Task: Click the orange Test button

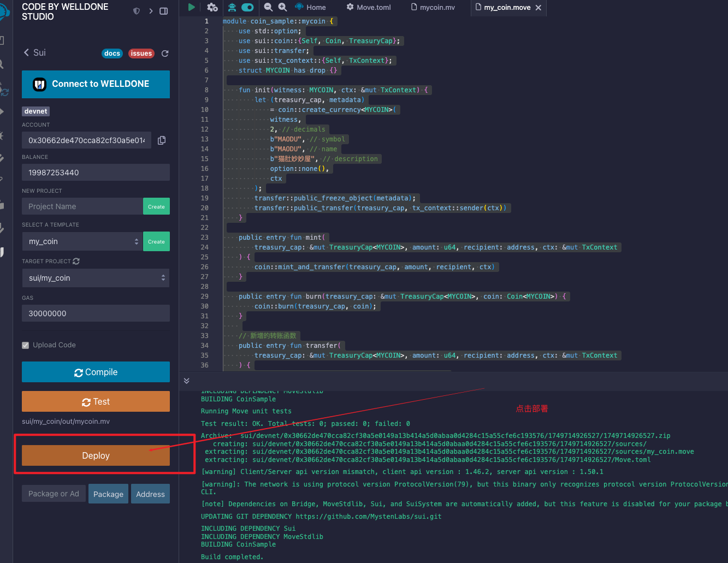Action: pos(96,401)
